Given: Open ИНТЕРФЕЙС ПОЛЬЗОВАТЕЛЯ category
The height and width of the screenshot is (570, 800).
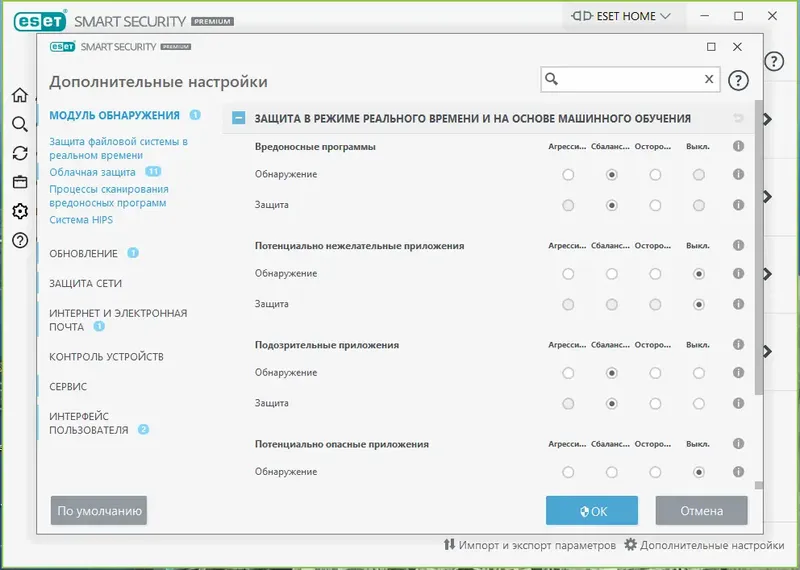Looking at the screenshot, I should (89, 423).
